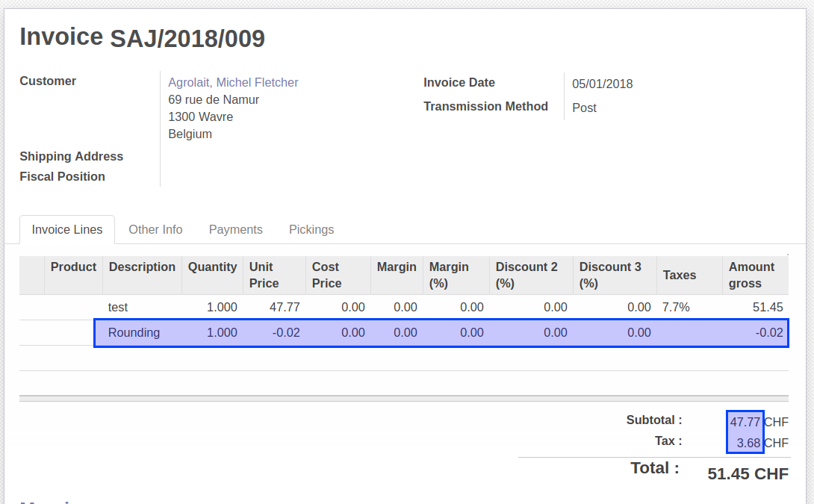Adjust the Rounding line unit price -0.02
This screenshot has height=504, width=814.
[285, 332]
